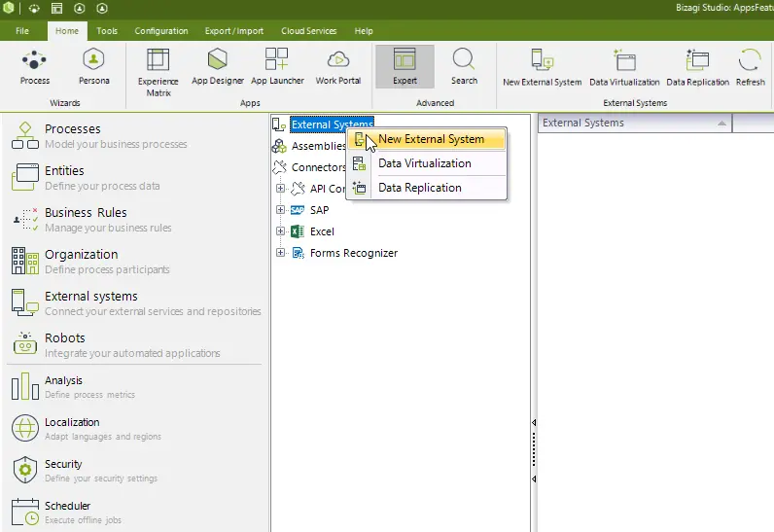Click Data Virtualization in ribbon
Screen dimensions: 774x532
click(624, 68)
